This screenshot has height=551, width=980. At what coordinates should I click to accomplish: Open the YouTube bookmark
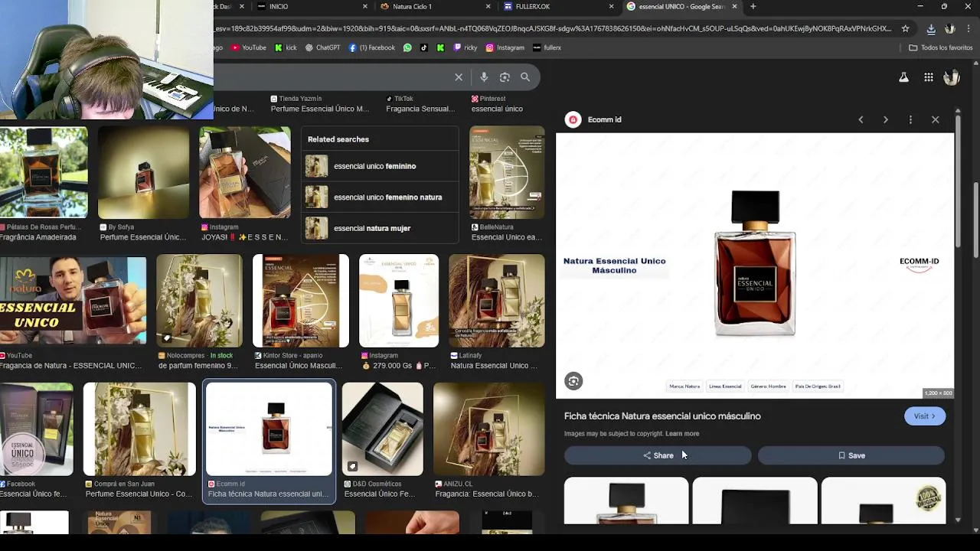click(248, 47)
